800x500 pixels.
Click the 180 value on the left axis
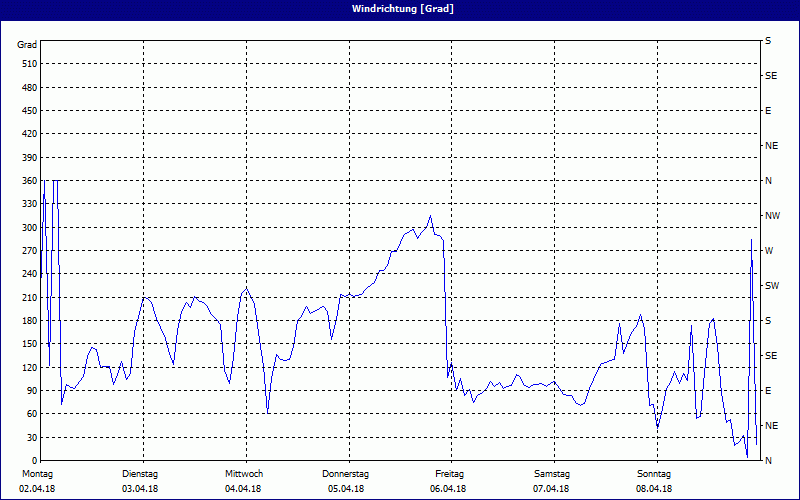tap(28, 320)
